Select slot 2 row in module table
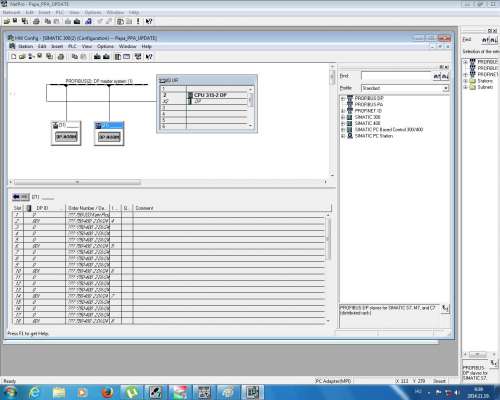Image resolution: width=500 pixels, height=400 pixels. (169, 221)
